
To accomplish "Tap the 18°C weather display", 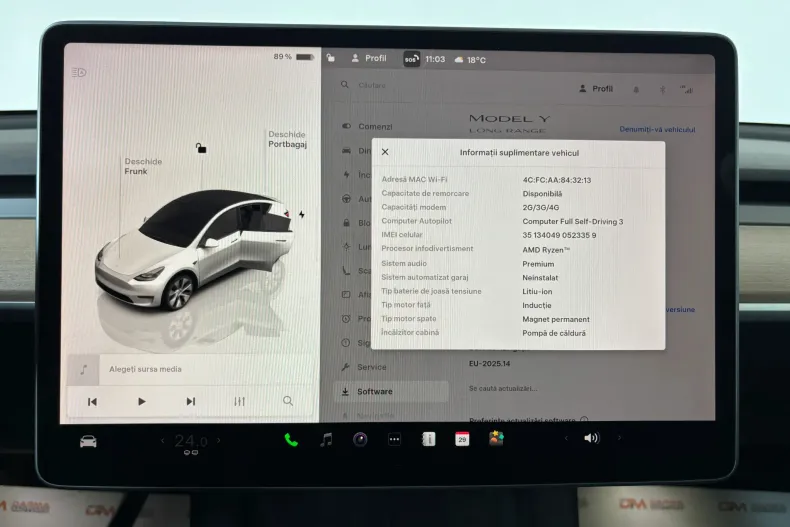I will tap(470, 60).
